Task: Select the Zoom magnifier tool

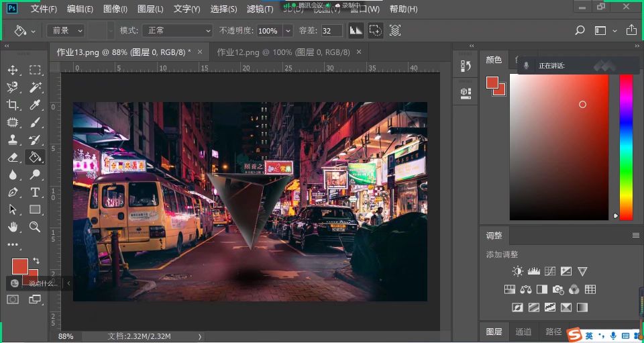Action: point(35,227)
